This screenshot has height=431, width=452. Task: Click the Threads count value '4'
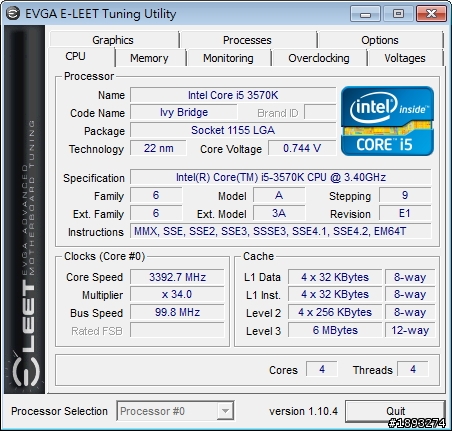coord(413,369)
